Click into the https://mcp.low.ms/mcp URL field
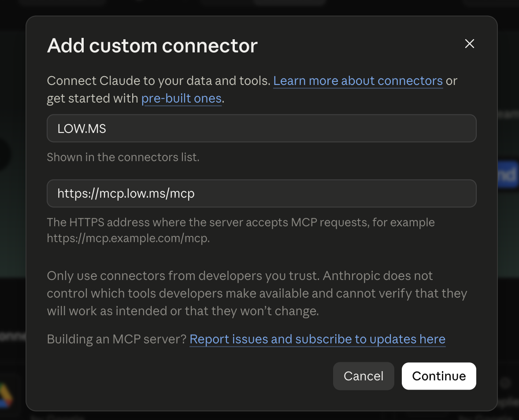Screen dimensions: 519x420 pos(262,193)
